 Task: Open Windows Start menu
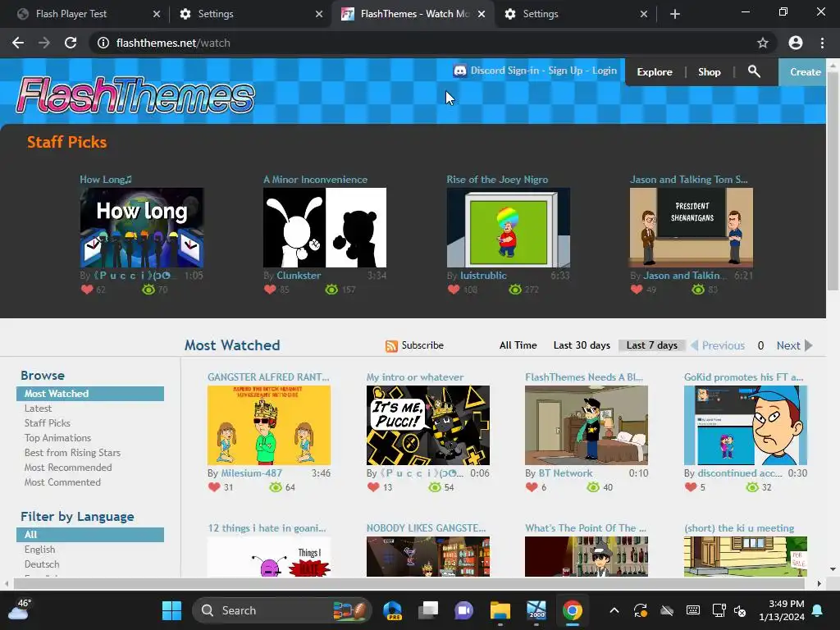pyautogui.click(x=171, y=610)
